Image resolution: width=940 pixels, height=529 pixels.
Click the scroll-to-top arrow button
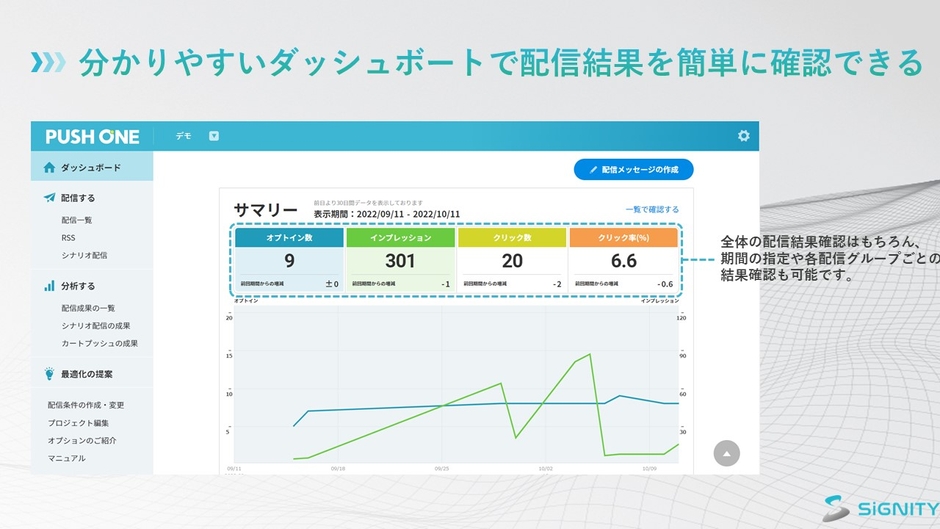coord(726,453)
